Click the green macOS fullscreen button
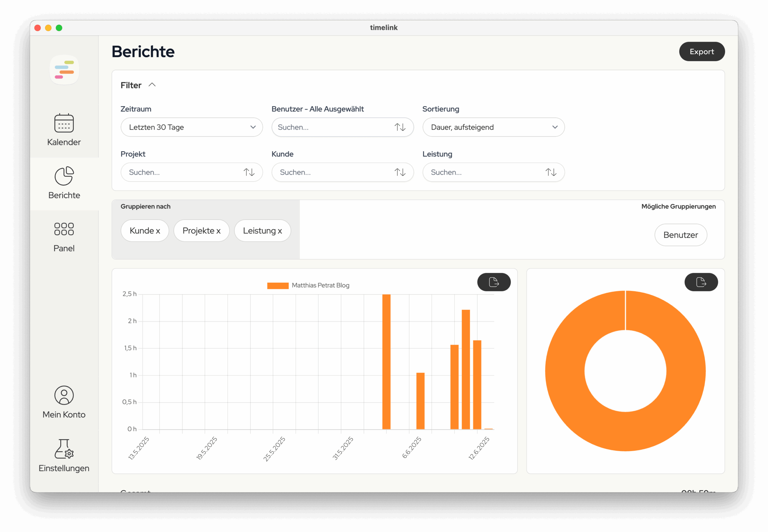768x532 pixels. click(59, 28)
